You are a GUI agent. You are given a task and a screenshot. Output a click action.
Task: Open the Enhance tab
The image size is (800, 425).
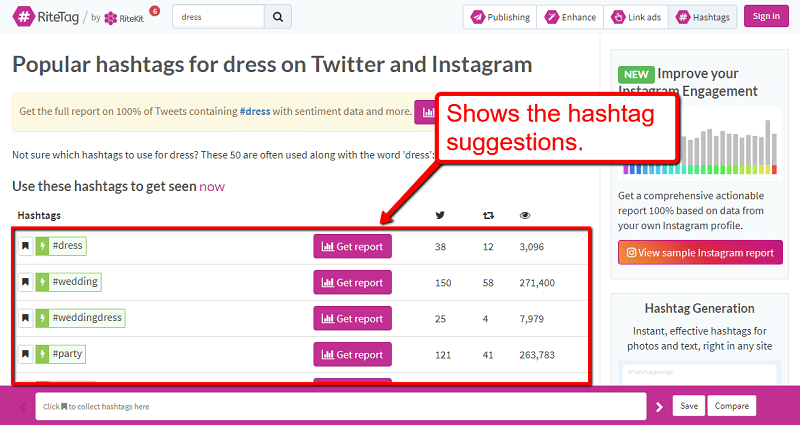coord(570,17)
